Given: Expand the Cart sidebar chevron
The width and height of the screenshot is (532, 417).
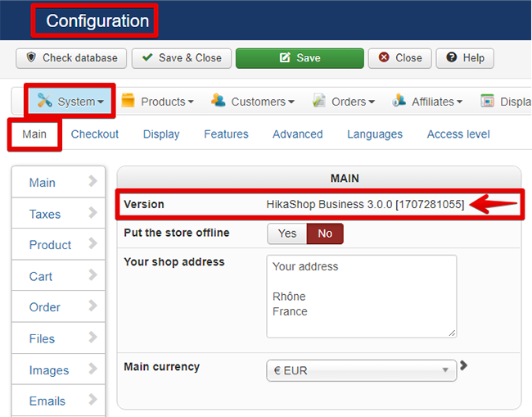Looking at the screenshot, I should tap(92, 274).
